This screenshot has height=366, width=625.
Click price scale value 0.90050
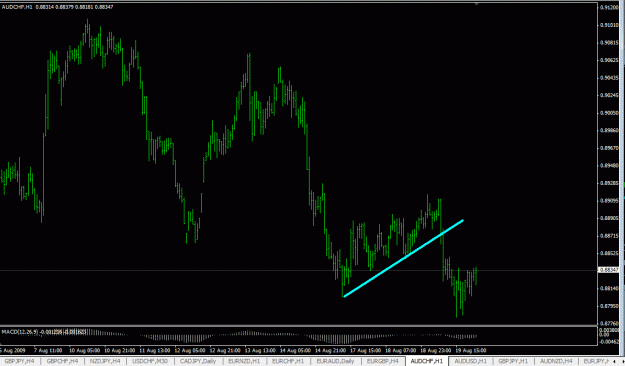(609, 113)
